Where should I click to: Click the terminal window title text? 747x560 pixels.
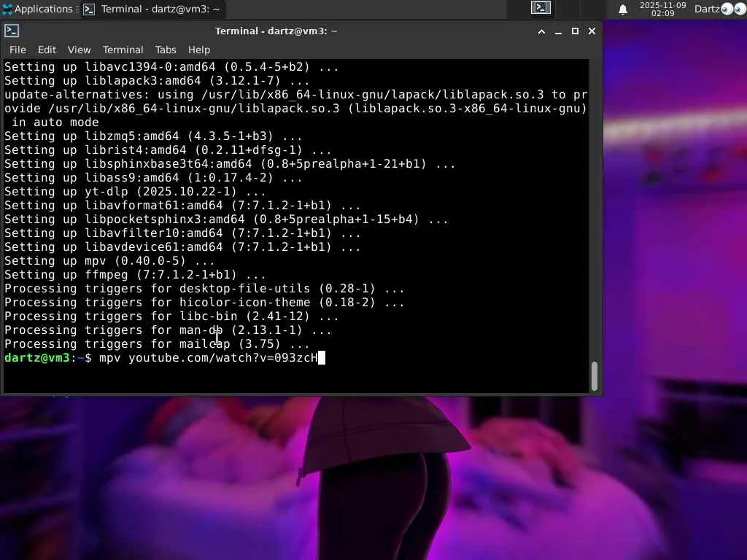pos(276,31)
